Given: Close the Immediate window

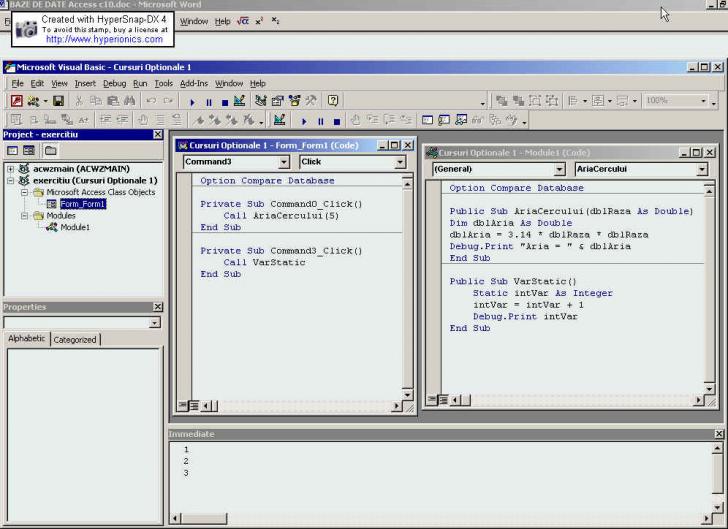Looking at the screenshot, I should [719, 434].
